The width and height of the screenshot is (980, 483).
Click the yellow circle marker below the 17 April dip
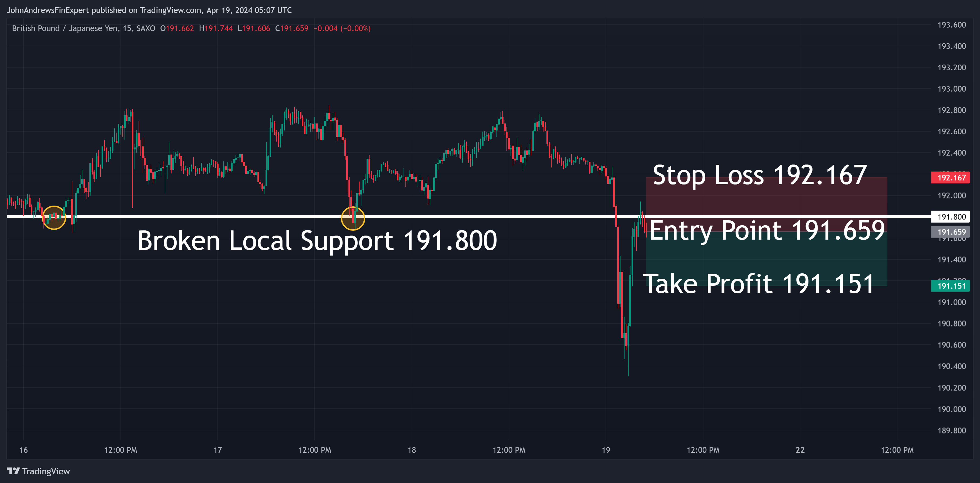coord(353,218)
